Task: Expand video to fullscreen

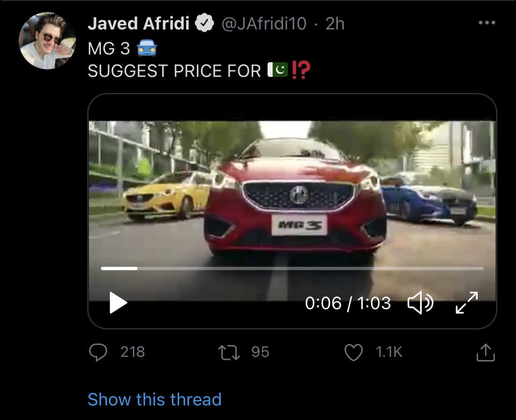Action: [467, 302]
